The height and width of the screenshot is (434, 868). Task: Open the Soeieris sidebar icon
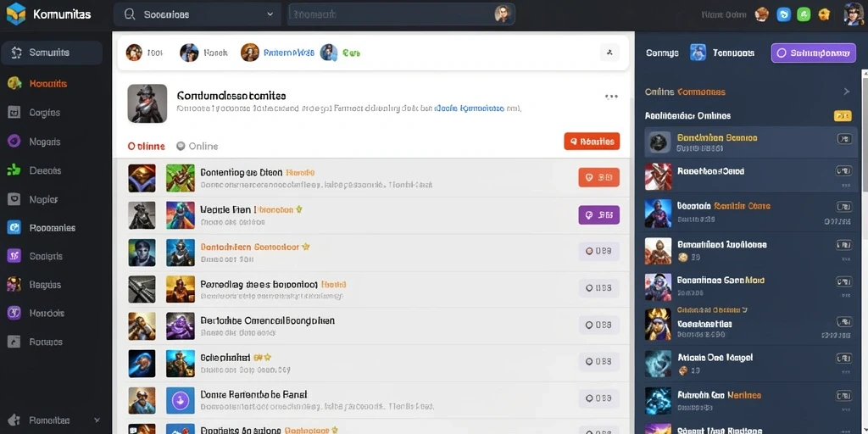14,256
